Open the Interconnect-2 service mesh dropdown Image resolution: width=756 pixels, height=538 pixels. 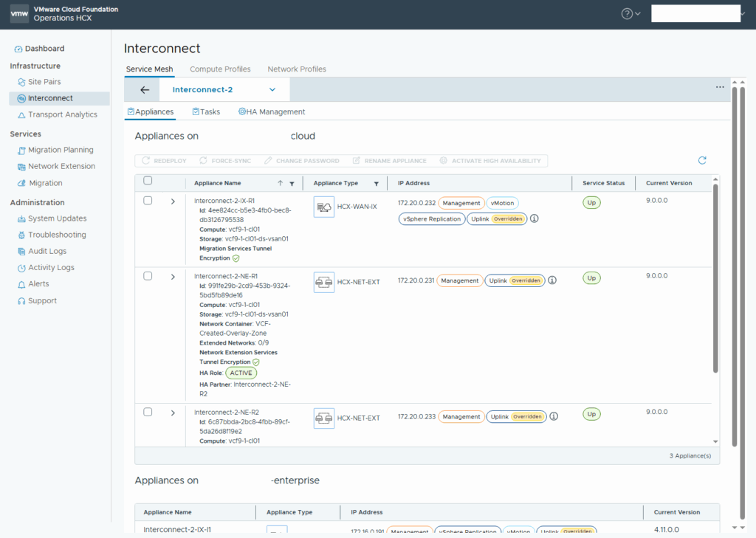pyautogui.click(x=272, y=90)
